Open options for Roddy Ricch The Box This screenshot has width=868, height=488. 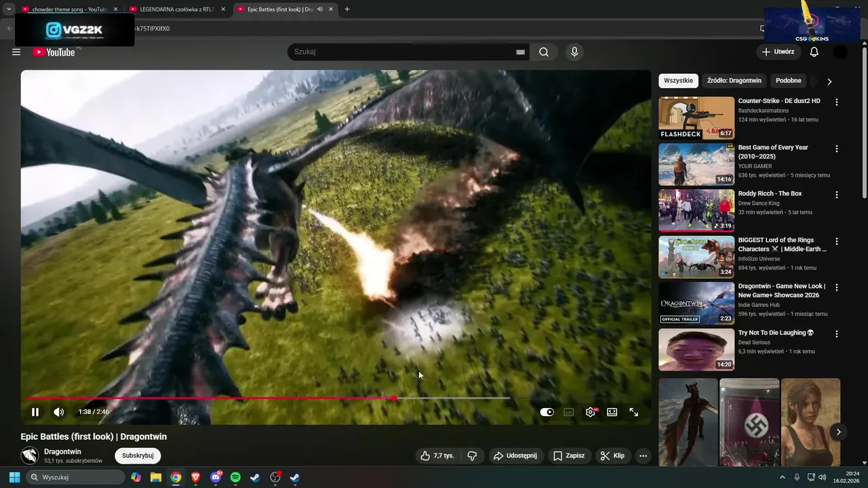point(837,195)
